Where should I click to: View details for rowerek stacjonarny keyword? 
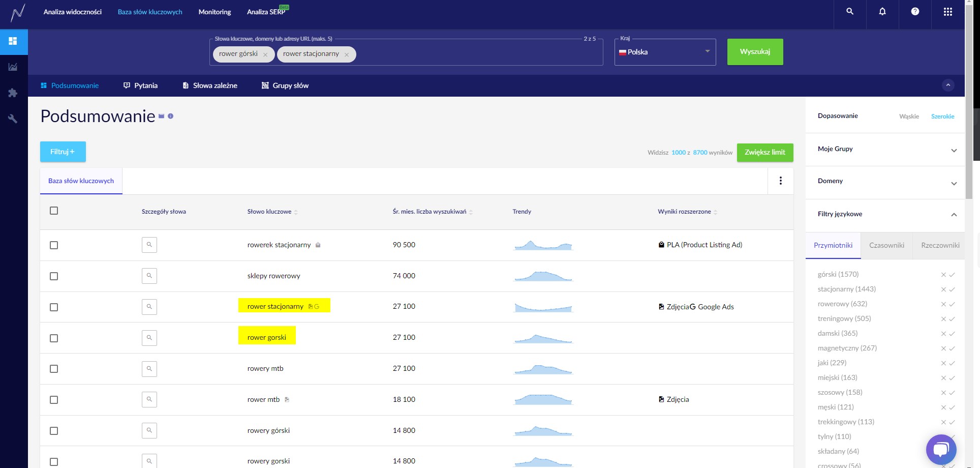coord(149,245)
